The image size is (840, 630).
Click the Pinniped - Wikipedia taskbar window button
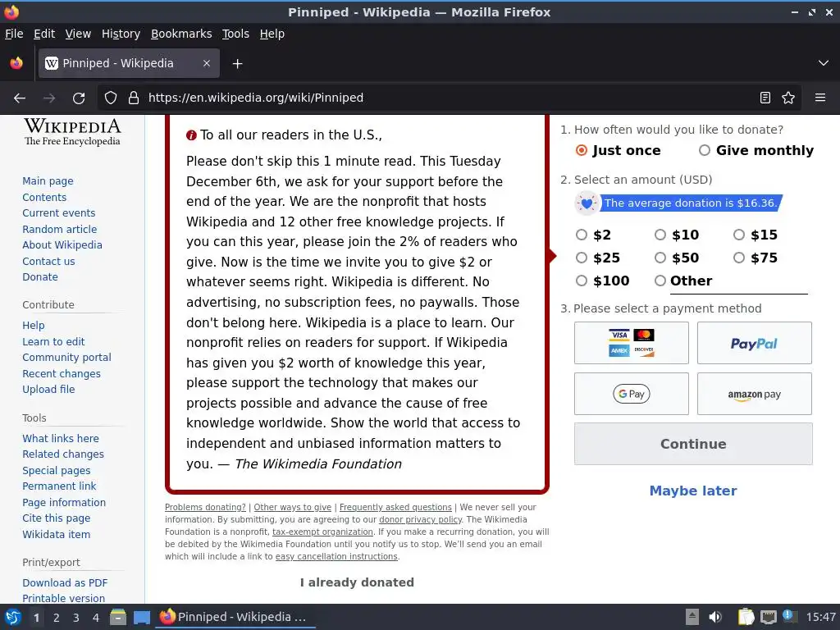pyautogui.click(x=235, y=617)
